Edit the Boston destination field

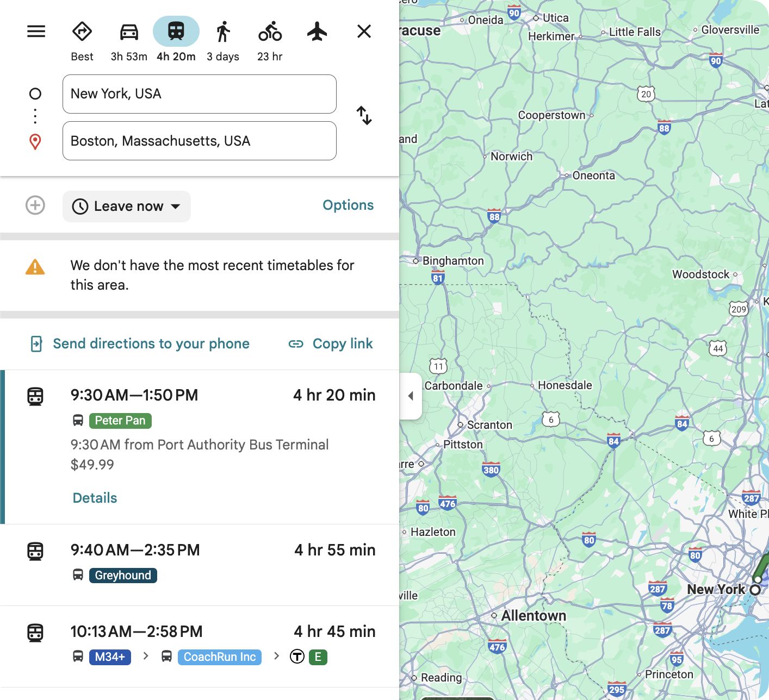click(x=199, y=141)
